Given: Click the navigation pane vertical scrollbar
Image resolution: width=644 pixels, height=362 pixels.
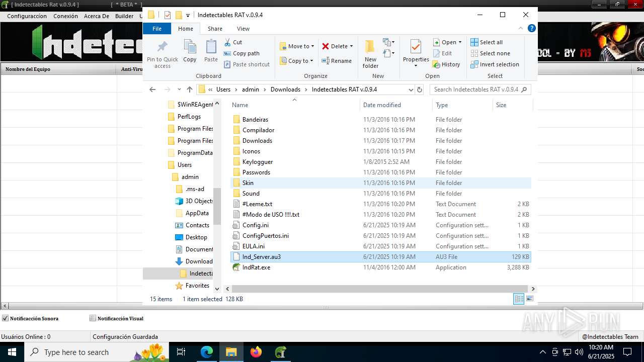Looking at the screenshot, I should [217, 206].
